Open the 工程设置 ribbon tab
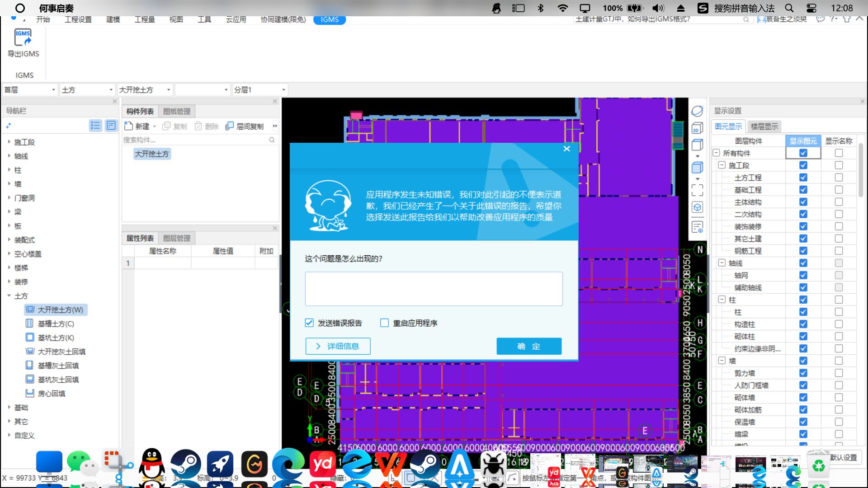 point(78,19)
